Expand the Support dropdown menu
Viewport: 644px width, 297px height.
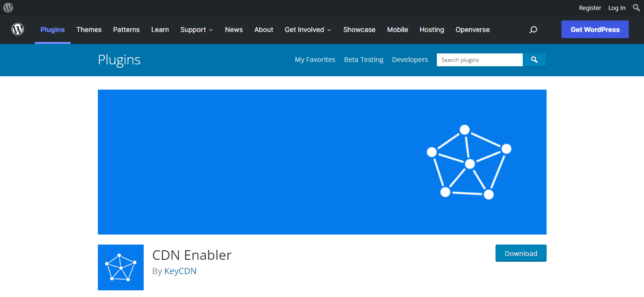tap(196, 30)
